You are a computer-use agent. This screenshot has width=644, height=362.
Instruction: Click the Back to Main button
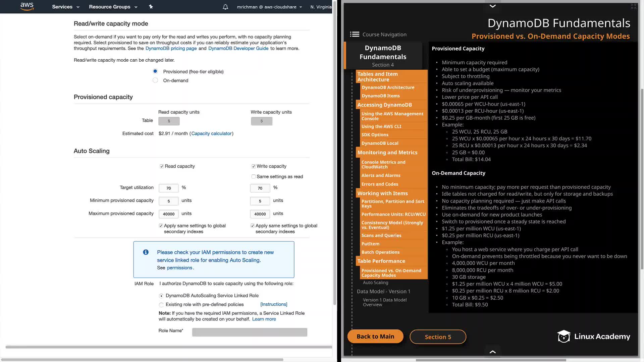point(375,337)
